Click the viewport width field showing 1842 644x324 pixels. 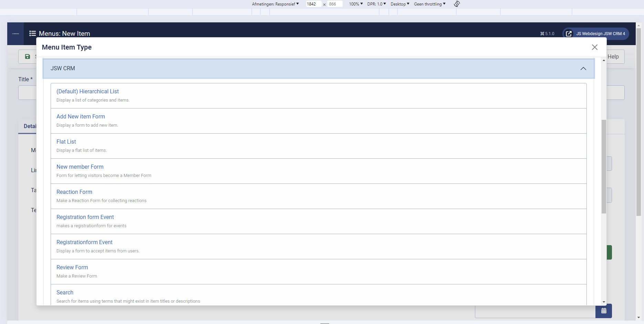coord(313,4)
